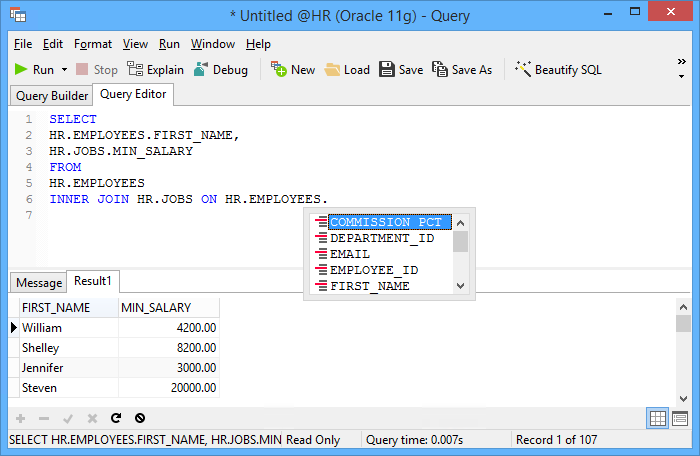Click the stop-loading circle icon in the grid bar
This screenshot has width=700, height=456.
pos(140,418)
